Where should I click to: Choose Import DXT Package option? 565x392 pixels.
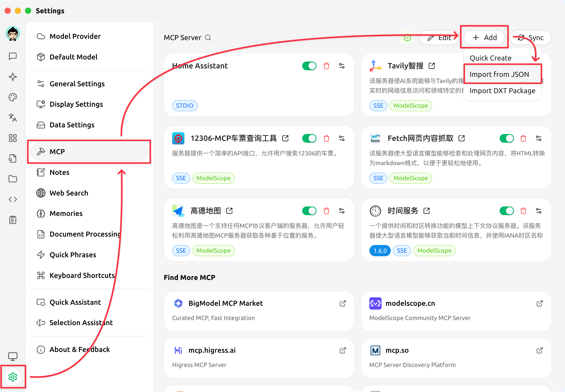[502, 91]
